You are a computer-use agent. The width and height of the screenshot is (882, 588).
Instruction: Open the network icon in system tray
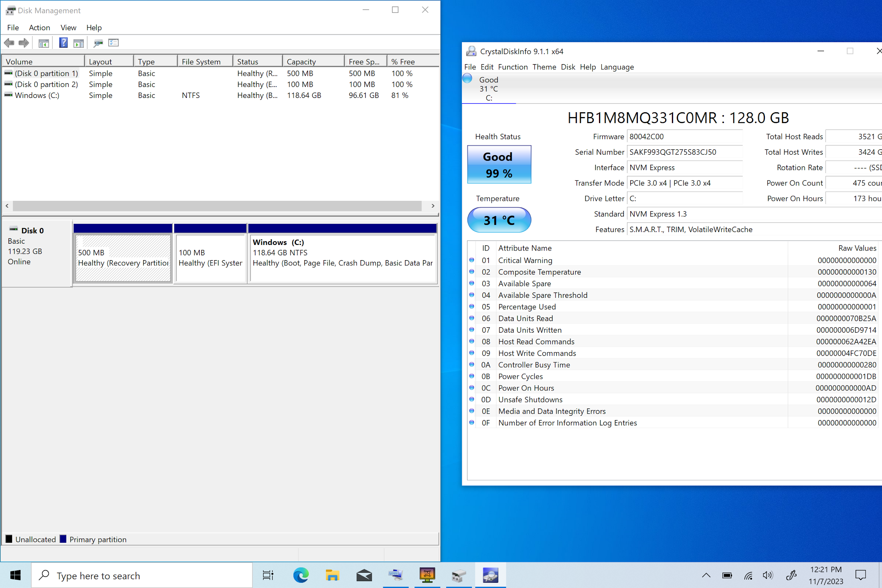pos(748,576)
